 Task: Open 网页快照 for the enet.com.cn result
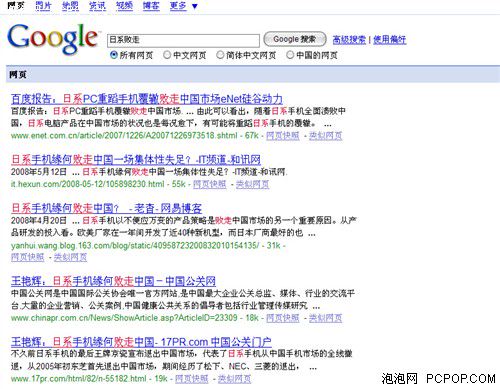pos(283,136)
